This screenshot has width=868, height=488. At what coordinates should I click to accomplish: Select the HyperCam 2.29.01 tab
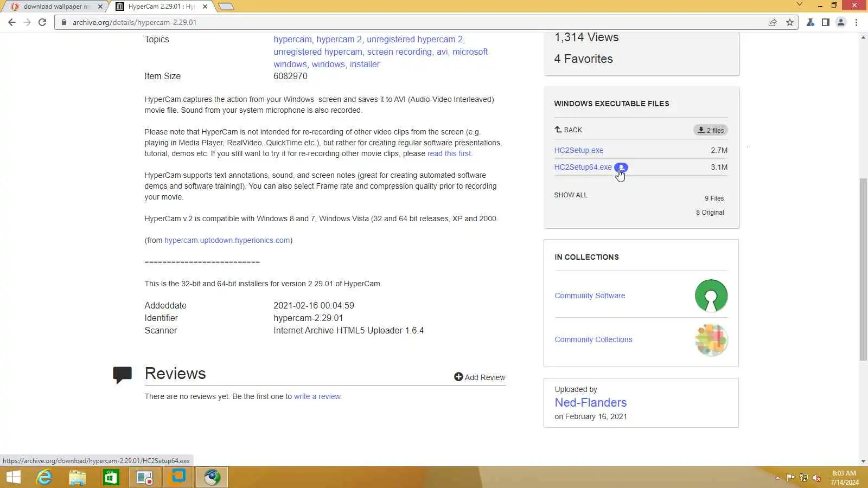click(161, 7)
